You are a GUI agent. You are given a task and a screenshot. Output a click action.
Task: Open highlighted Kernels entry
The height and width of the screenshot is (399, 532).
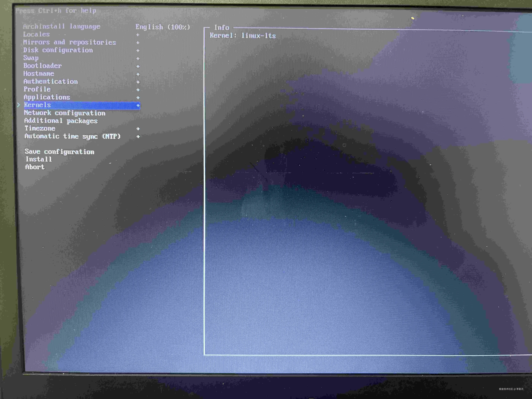point(38,105)
